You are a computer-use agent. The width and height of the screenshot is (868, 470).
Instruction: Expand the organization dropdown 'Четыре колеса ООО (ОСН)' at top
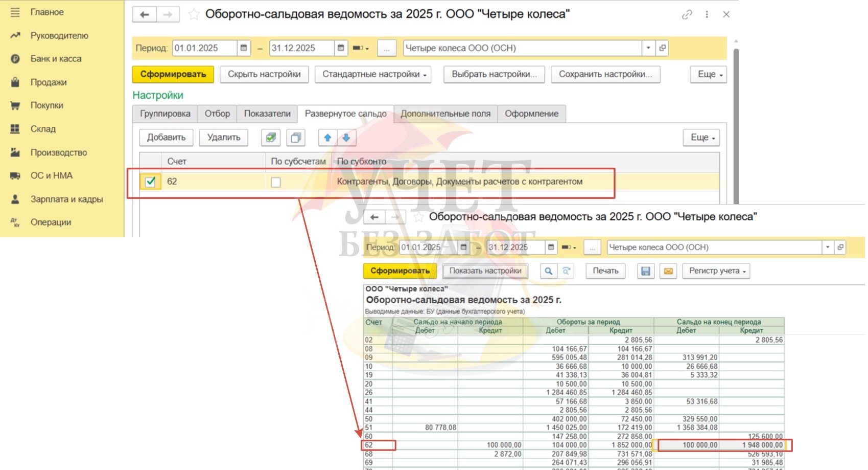[x=648, y=48]
